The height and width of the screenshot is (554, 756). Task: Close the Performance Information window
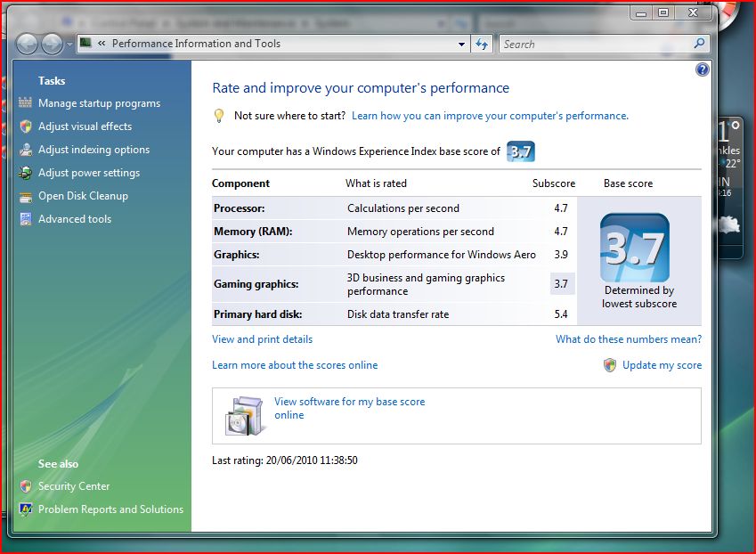[x=694, y=13]
